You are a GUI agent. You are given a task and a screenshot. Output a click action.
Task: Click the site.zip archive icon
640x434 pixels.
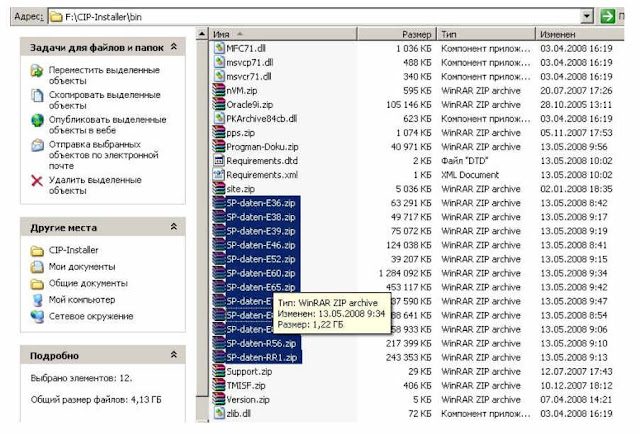[219, 189]
